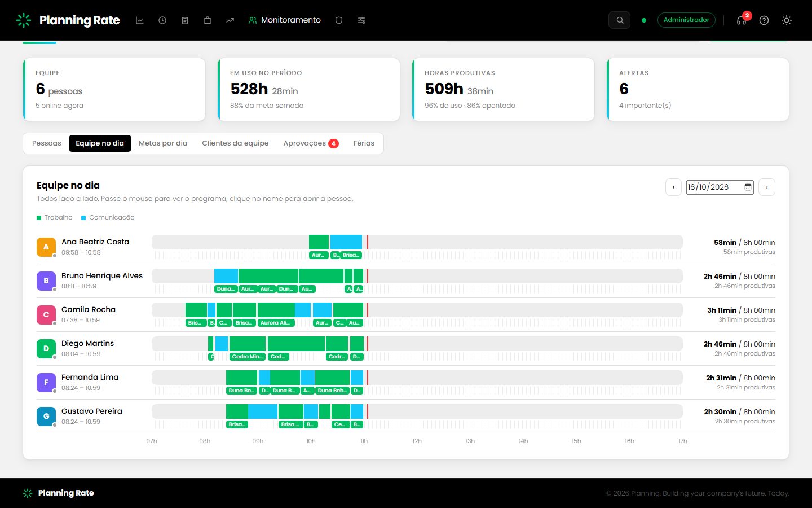Screen dimensions: 812x508
Task: Click the search magnifier button
Action: (x=620, y=20)
